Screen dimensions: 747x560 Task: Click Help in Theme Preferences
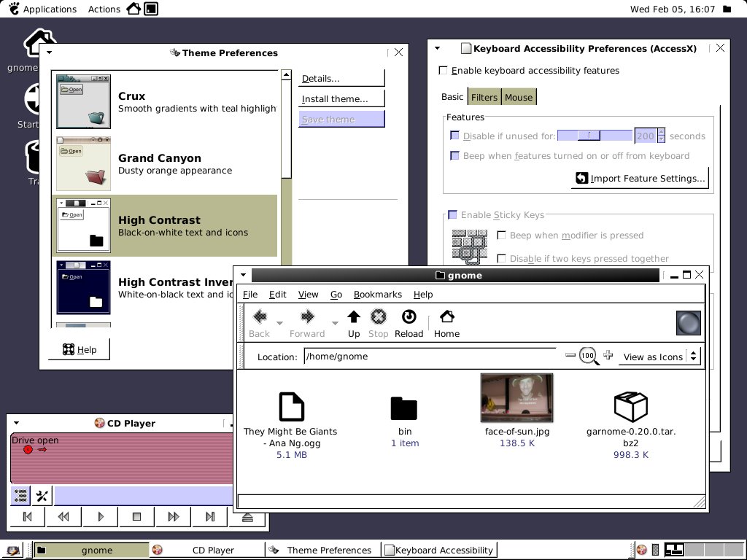(x=79, y=349)
